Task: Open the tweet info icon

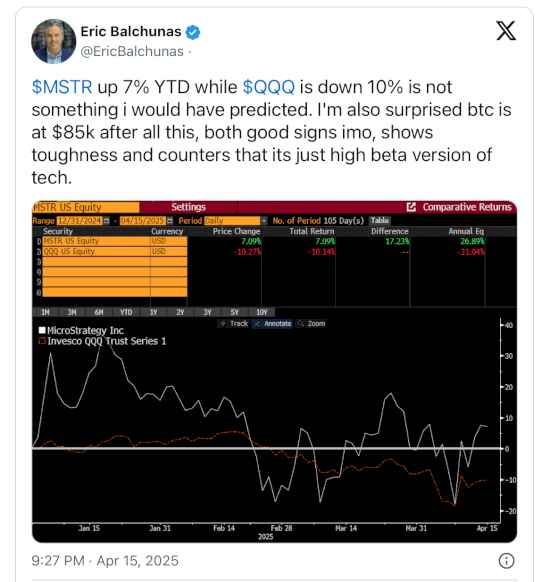Action: [506, 560]
